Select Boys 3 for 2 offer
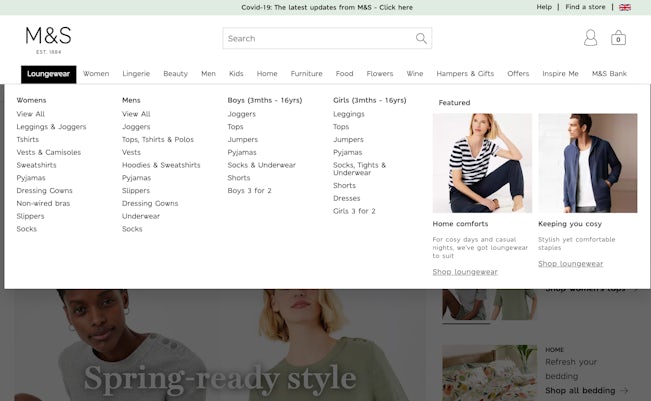Screen dimensions: 651x401 pos(249,191)
